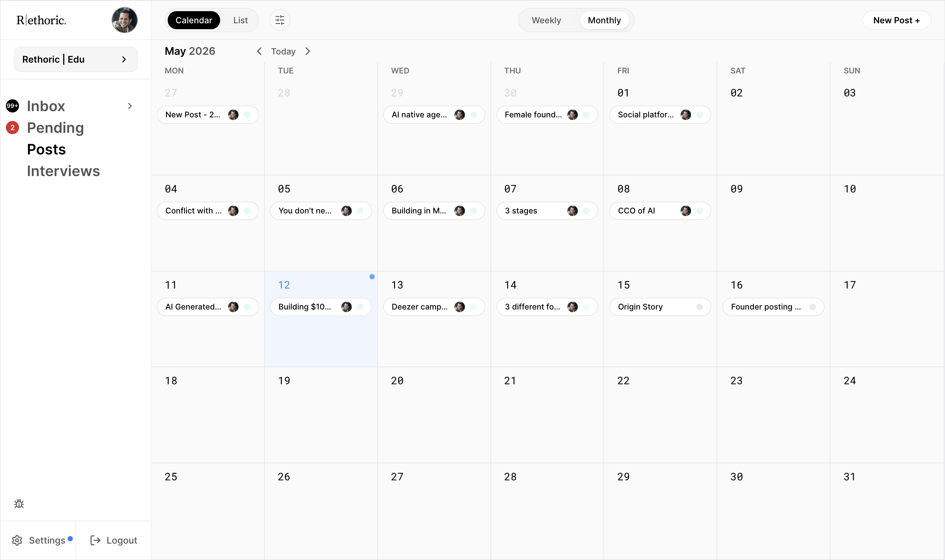The width and height of the screenshot is (945, 560).
Task: Open 'Social platfor...' post chip
Action: point(660,115)
